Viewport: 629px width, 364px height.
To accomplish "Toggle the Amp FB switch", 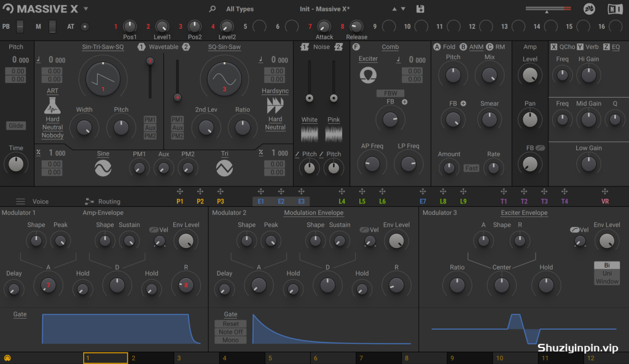I will 541,148.
